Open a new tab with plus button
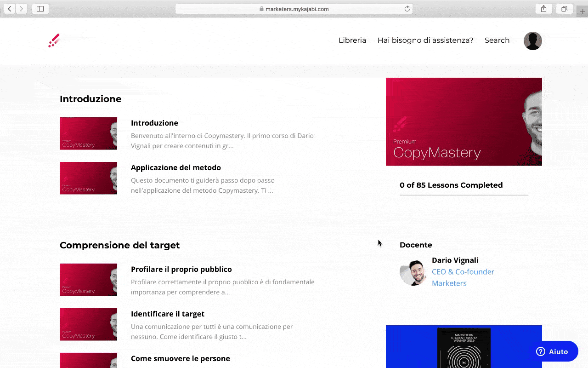 582,11
